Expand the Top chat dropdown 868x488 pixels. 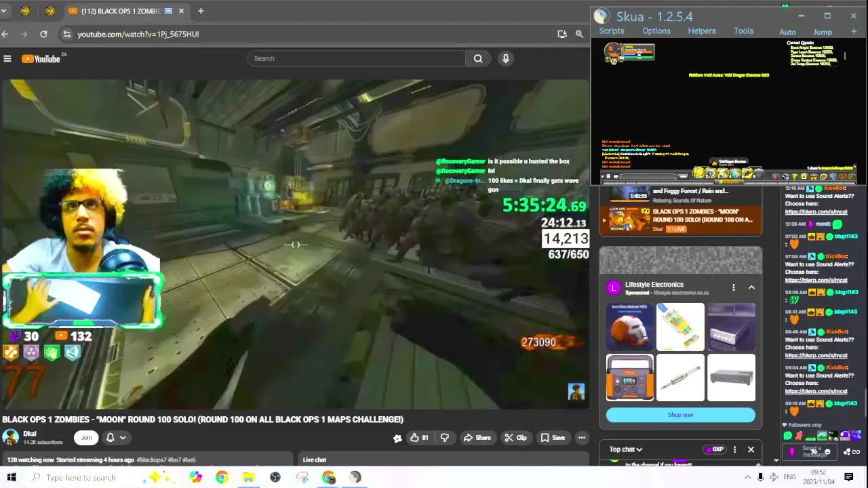coord(625,449)
